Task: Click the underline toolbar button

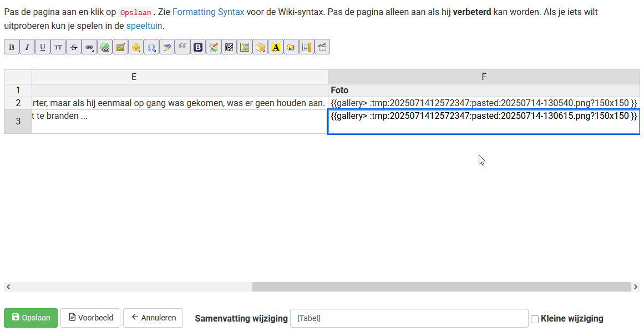Action: 43,47
